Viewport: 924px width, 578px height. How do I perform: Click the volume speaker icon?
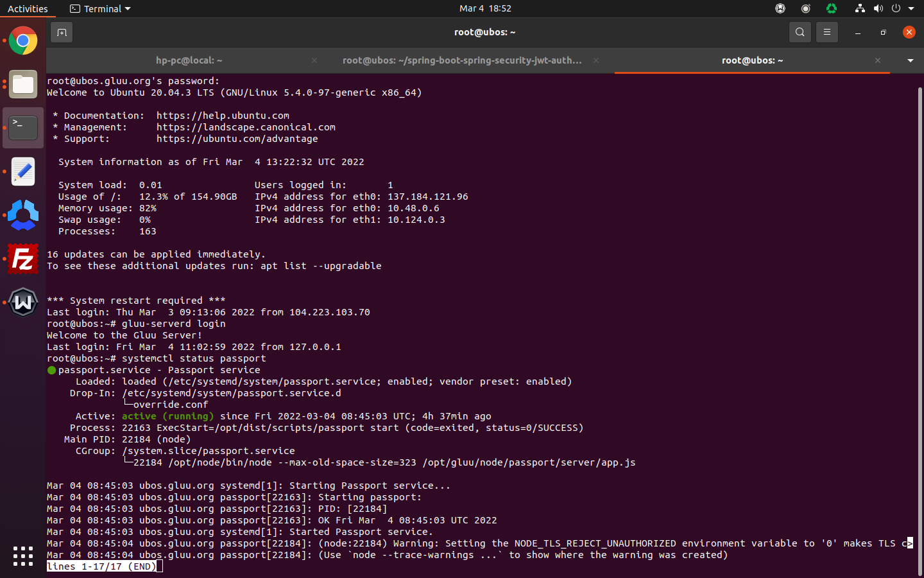[x=878, y=8]
